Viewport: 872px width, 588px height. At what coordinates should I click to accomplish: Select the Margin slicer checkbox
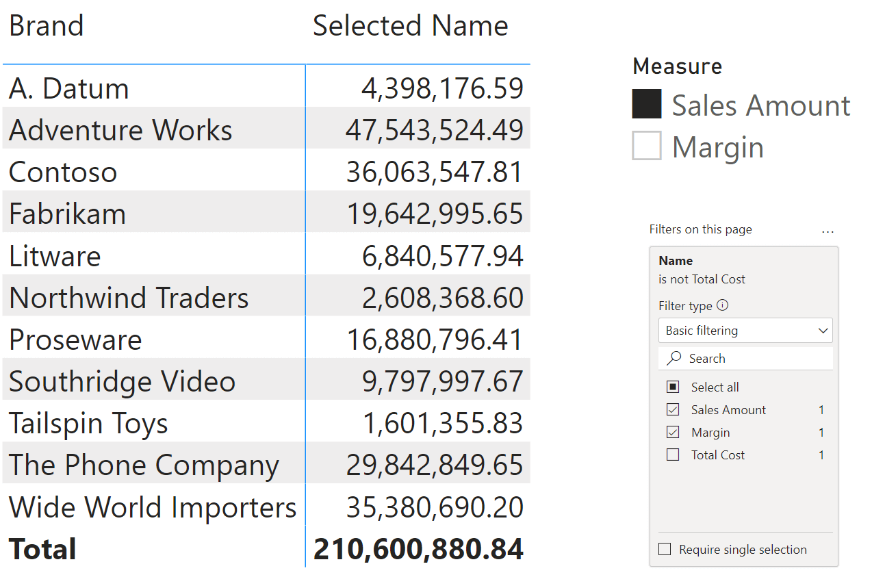(647, 146)
